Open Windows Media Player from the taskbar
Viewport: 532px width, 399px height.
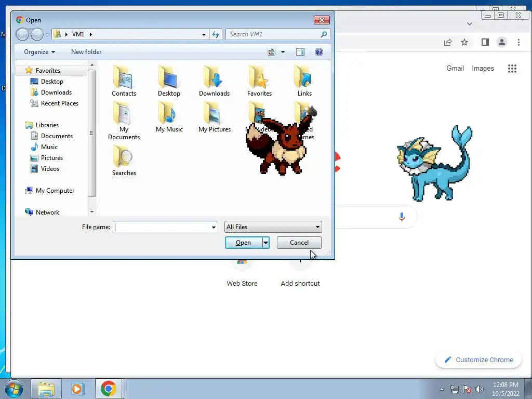(77, 389)
